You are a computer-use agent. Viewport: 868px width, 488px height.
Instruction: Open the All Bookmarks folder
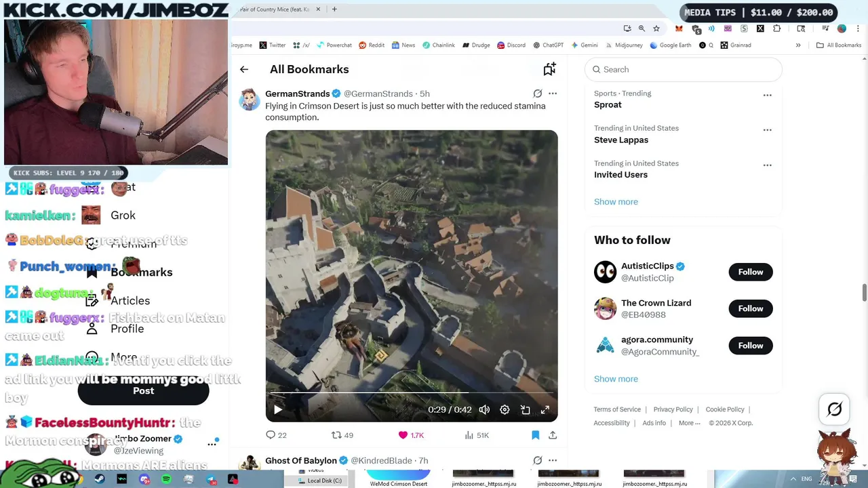click(x=839, y=45)
